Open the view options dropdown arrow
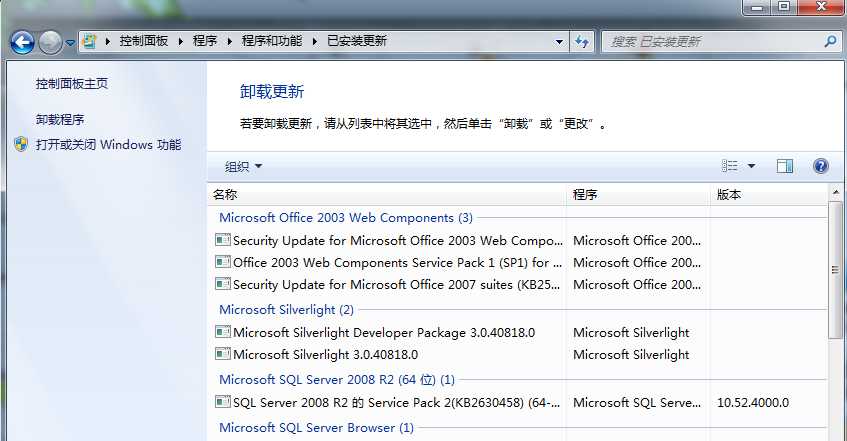The image size is (847, 441). [751, 166]
